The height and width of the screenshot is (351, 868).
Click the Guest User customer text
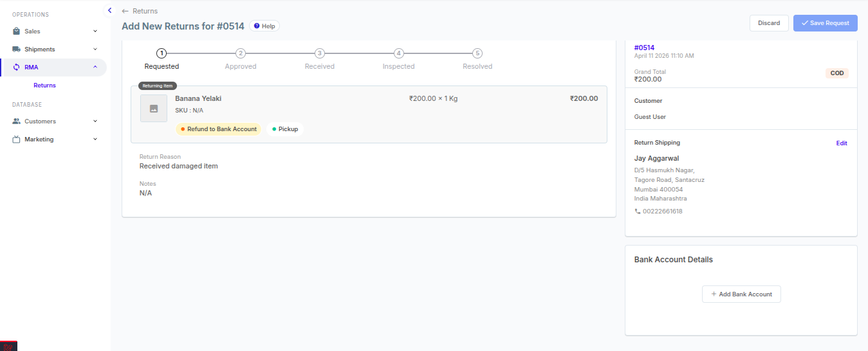click(x=650, y=117)
